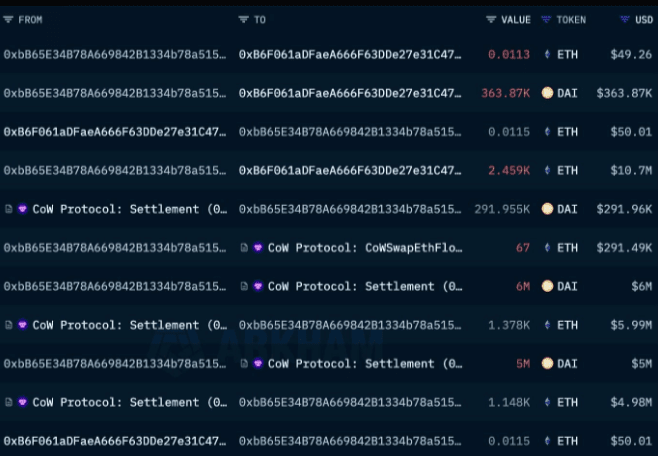Click the USD amount $291.49K
The height and width of the screenshot is (456, 658).
[624, 248]
